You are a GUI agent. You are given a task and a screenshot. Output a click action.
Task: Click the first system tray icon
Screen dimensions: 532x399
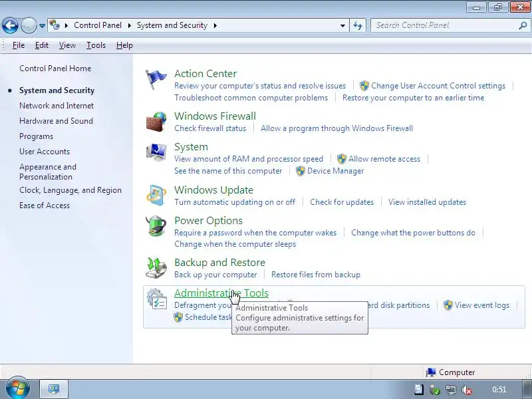click(x=419, y=390)
